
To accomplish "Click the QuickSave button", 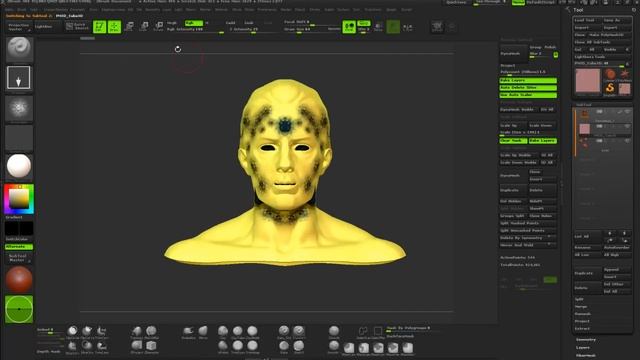I will pos(456,2).
